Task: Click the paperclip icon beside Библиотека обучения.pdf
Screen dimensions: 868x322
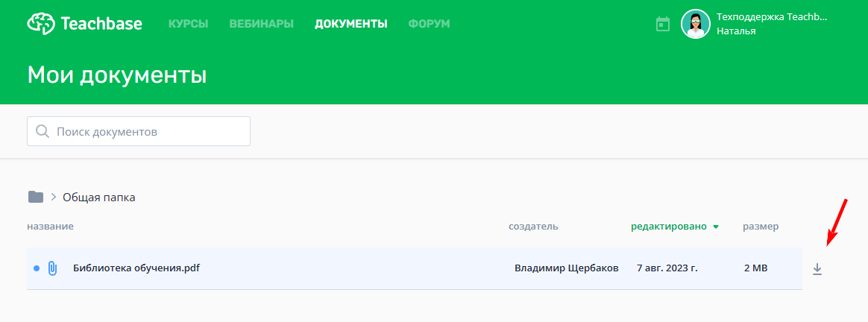Action: click(x=53, y=268)
